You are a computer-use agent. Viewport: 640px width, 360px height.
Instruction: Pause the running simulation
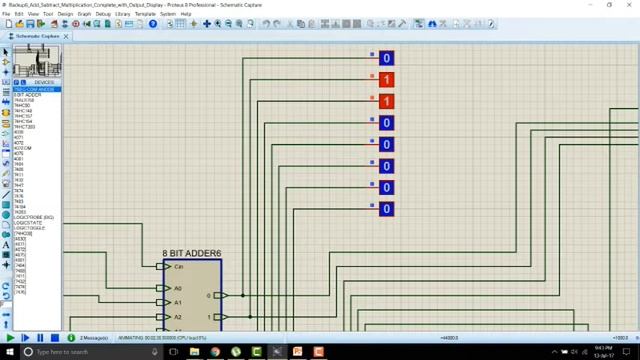point(40,338)
